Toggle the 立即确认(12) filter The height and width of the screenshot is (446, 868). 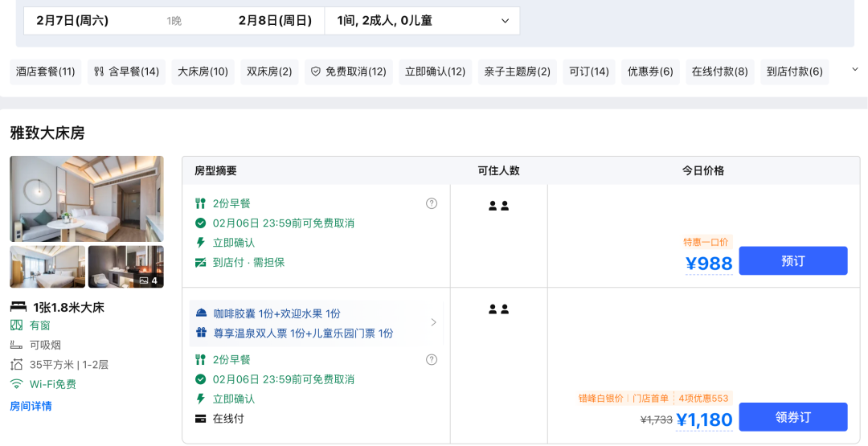[436, 72]
